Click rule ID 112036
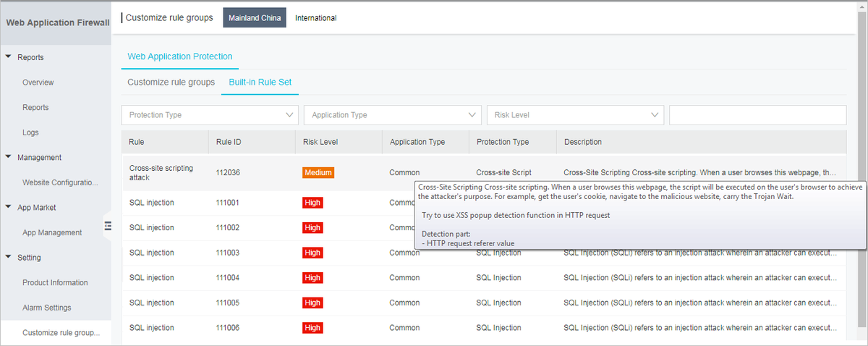Screen dimensions: 868x346 pos(228,173)
